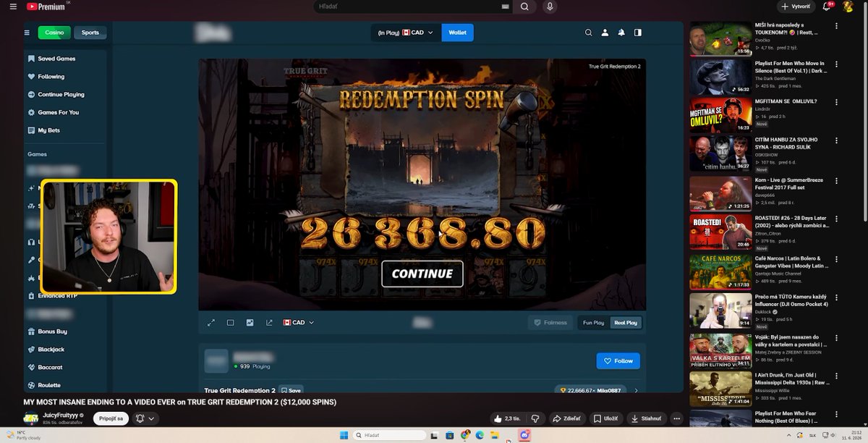This screenshot has height=443, width=868.
Task: Open options for MGFITMAN SE OMLUVIL video
Action: [x=837, y=101]
